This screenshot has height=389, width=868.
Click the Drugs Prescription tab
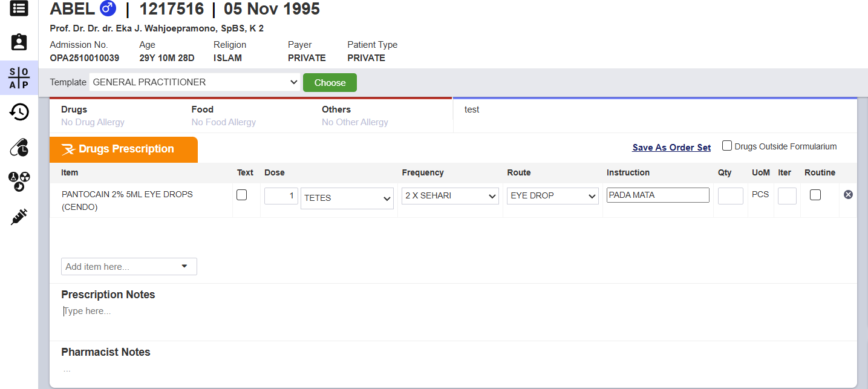(x=124, y=149)
